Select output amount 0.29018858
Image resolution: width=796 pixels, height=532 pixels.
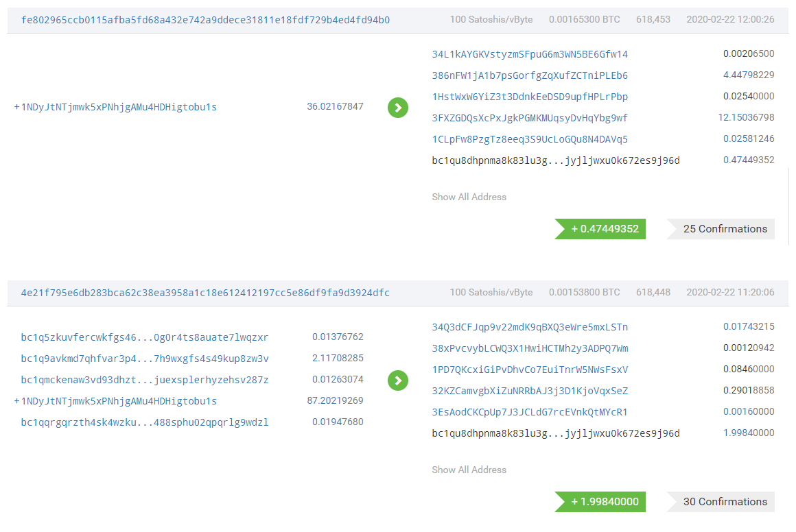[x=749, y=390]
